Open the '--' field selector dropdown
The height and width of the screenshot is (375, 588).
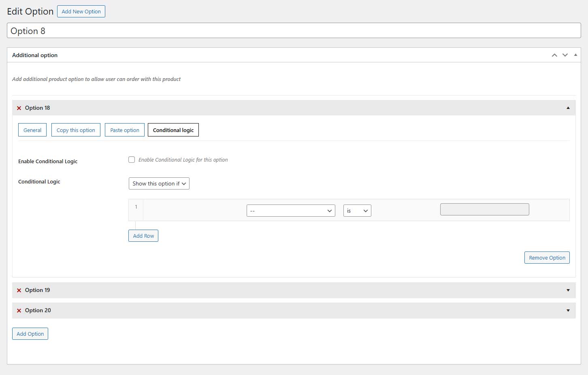click(x=291, y=211)
